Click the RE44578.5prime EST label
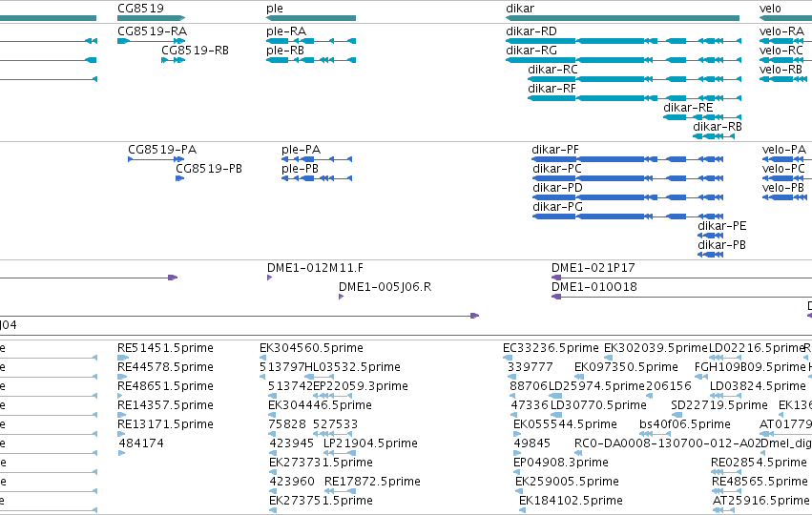812x515 pixels. (x=165, y=367)
